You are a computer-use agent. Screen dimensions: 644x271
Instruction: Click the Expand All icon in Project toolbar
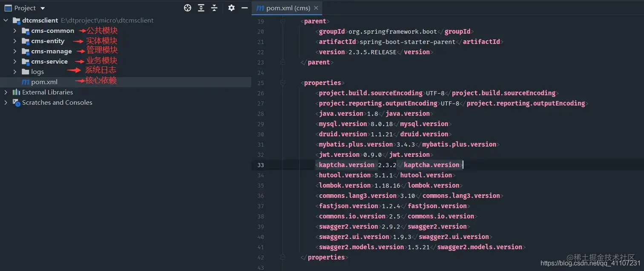[x=201, y=8]
